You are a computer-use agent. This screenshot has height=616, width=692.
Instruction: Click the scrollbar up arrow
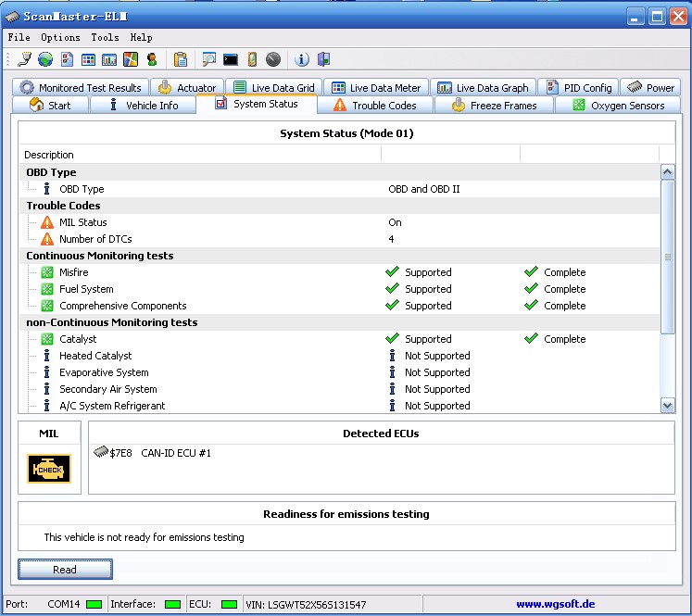[x=667, y=171]
